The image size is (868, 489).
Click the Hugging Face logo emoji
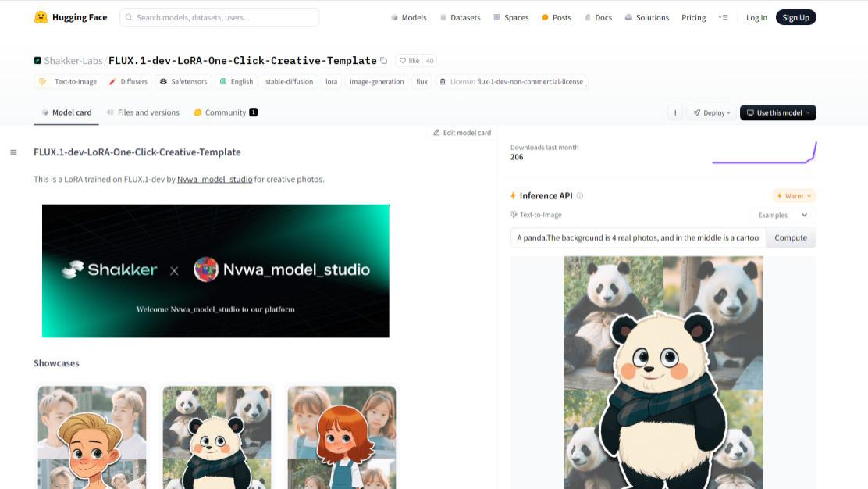(41, 17)
